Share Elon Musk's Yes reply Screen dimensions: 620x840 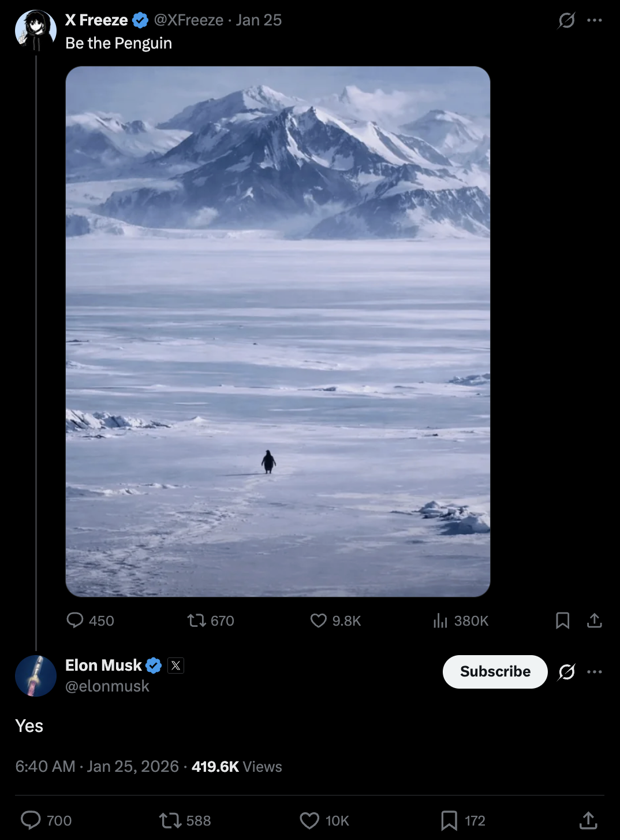pyautogui.click(x=588, y=820)
